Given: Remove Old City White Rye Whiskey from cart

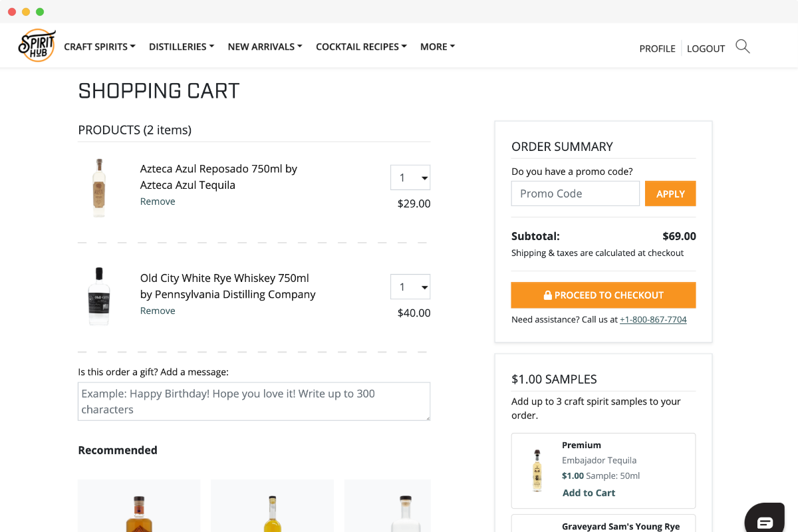Looking at the screenshot, I should coord(158,311).
